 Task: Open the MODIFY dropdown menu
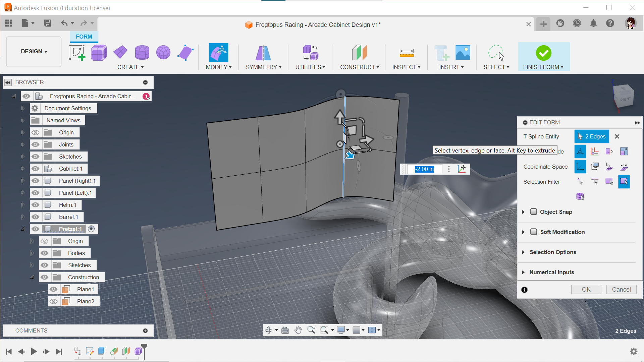[218, 67]
